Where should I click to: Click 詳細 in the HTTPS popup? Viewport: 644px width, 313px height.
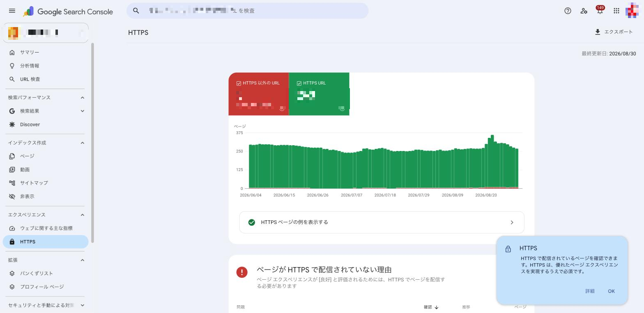tap(590, 291)
